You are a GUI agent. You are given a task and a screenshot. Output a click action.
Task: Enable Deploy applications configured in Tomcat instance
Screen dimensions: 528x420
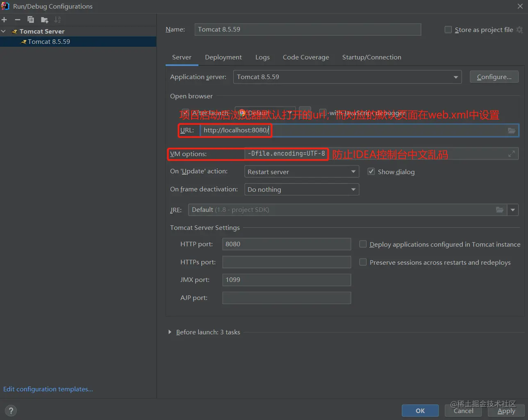tap(363, 244)
